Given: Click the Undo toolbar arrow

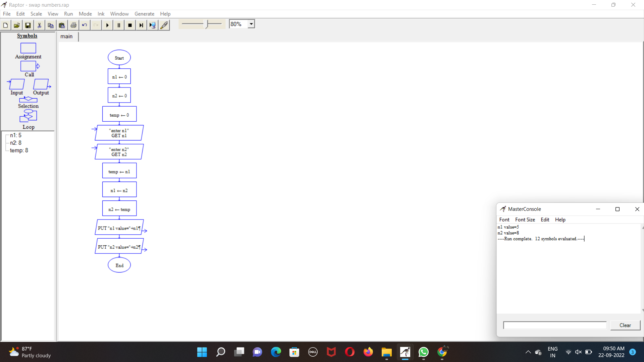Looking at the screenshot, I should (85, 25).
